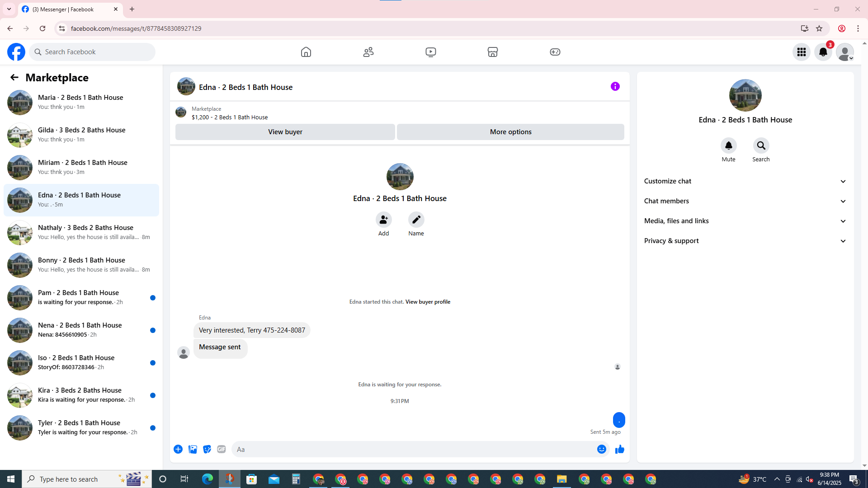Click Add people icon in chat
868x488 pixels.
(384, 220)
